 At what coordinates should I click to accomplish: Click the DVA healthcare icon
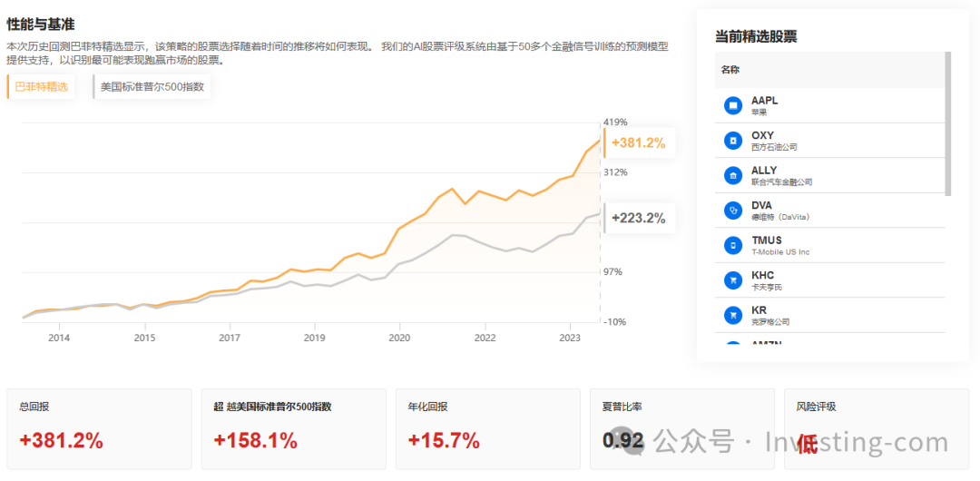732,211
